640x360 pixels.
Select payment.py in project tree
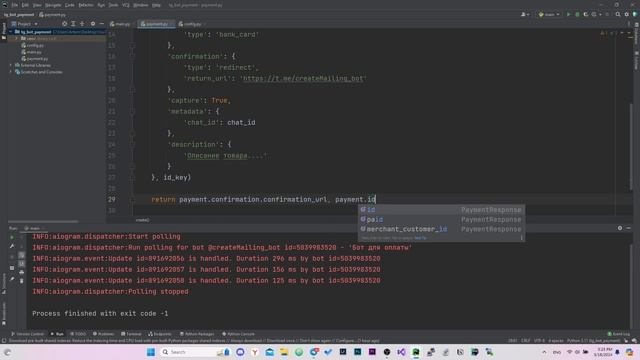tap(35, 59)
